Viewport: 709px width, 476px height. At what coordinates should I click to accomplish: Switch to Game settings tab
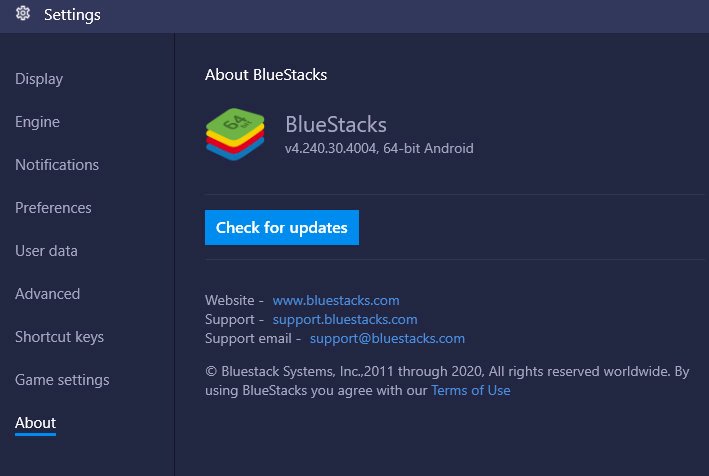coord(62,380)
